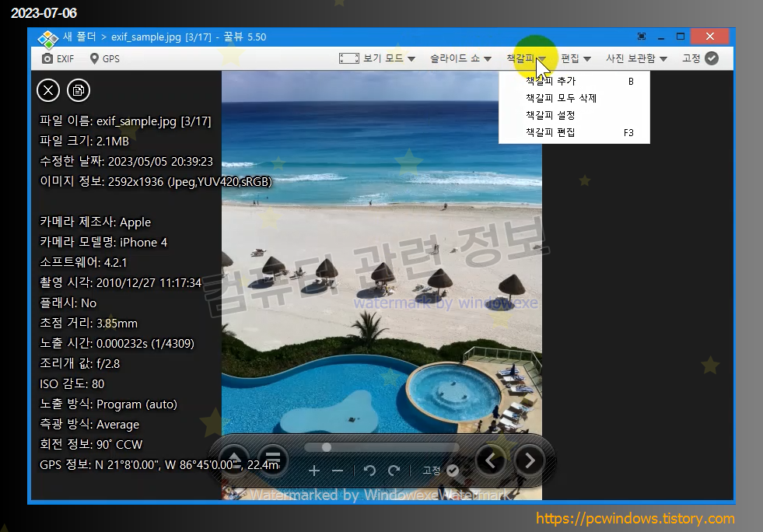Close the Honeyview window
This screenshot has width=763, height=532.
pyautogui.click(x=710, y=37)
